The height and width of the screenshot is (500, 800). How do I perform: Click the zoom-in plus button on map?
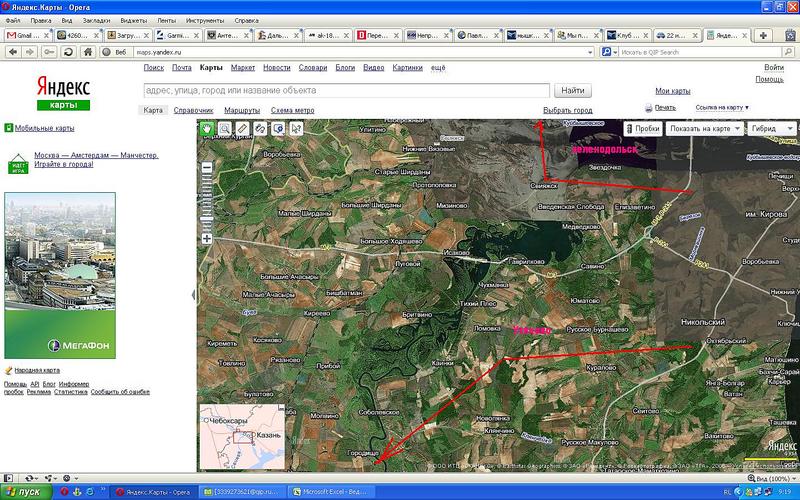(x=207, y=238)
